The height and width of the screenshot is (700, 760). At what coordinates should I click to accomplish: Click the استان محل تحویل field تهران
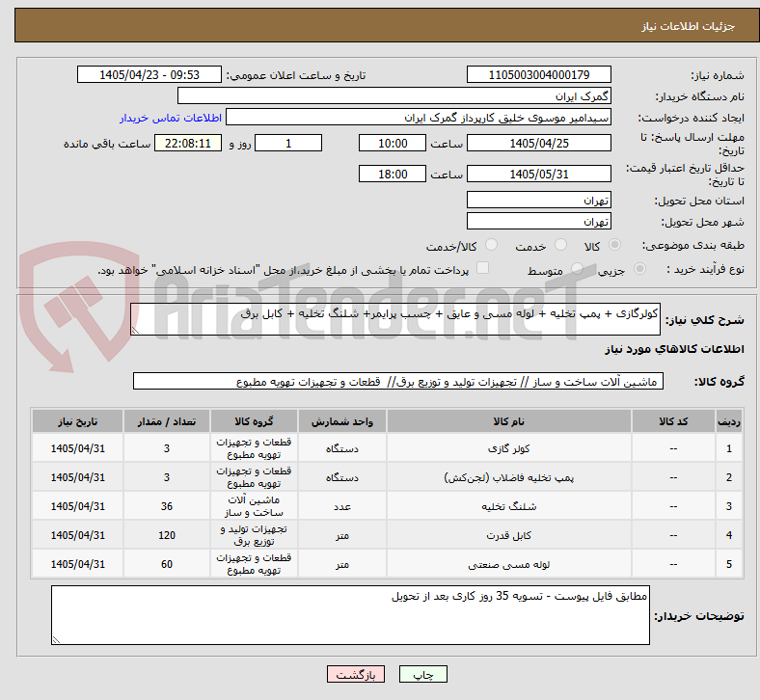tap(538, 200)
